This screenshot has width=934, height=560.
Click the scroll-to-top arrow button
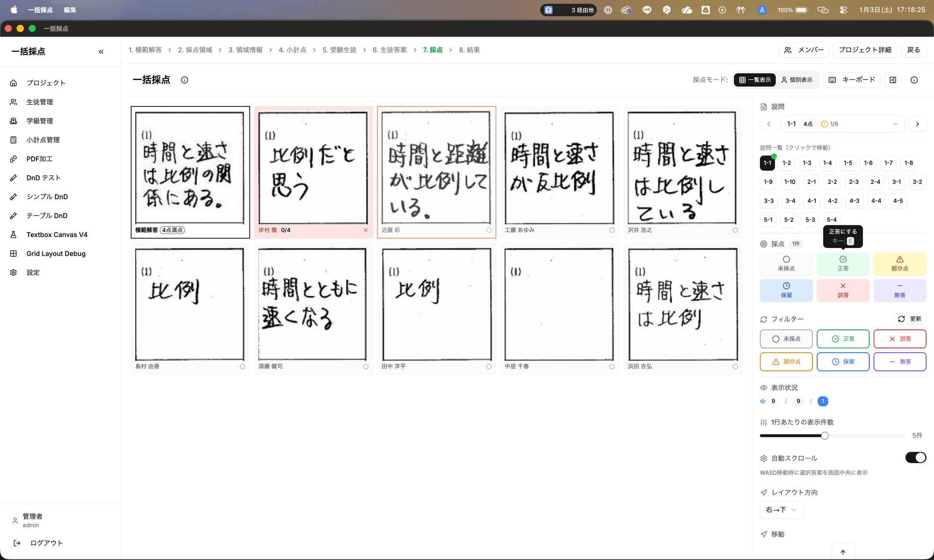[x=843, y=552]
